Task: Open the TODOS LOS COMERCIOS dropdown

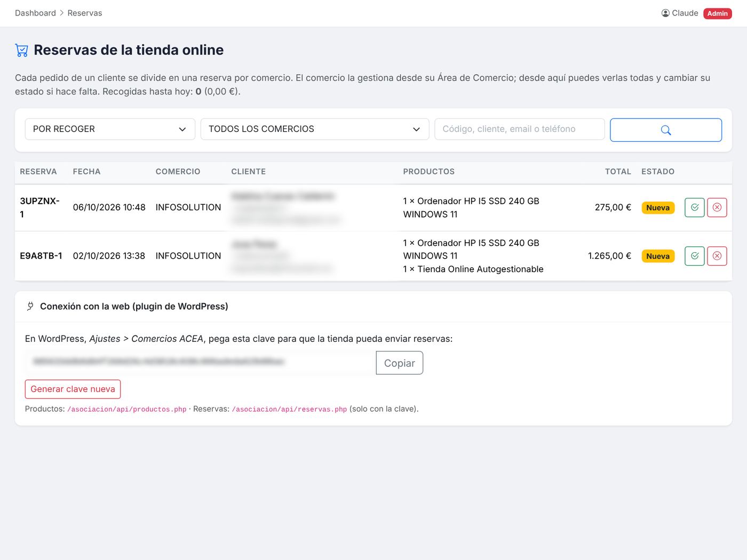Action: [315, 129]
